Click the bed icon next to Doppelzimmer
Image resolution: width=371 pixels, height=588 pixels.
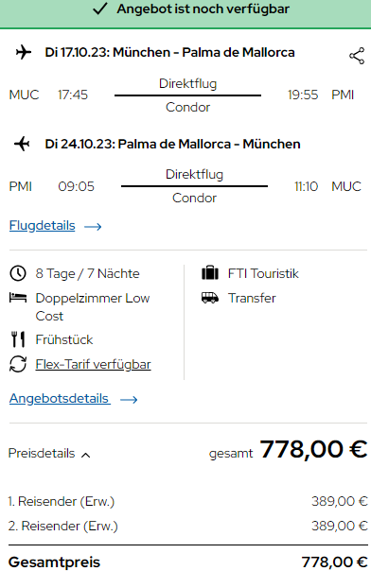pos(18,298)
